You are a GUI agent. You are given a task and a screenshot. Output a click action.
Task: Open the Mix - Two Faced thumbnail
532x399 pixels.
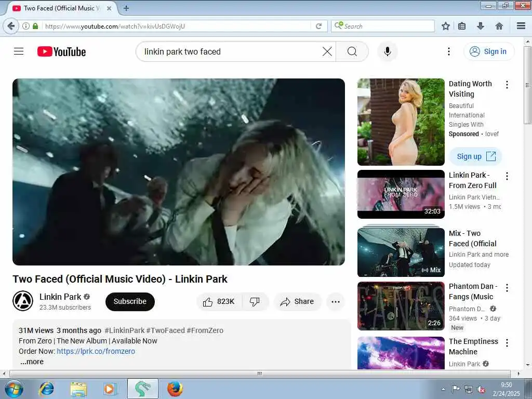click(401, 252)
